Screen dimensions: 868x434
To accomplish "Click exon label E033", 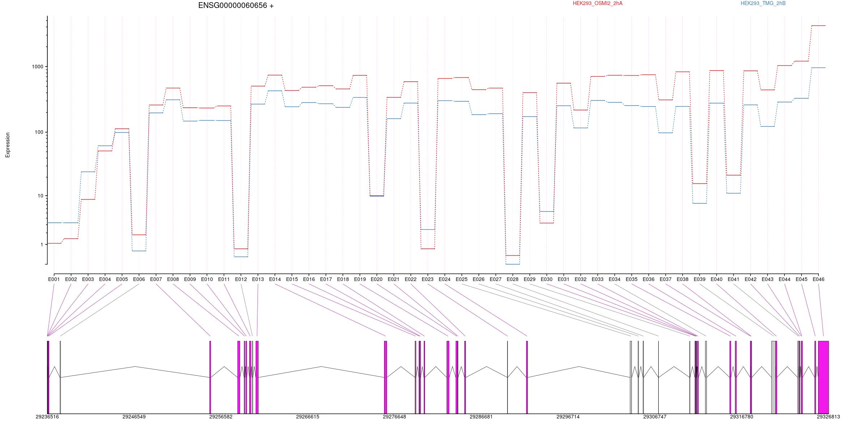I will click(597, 279).
